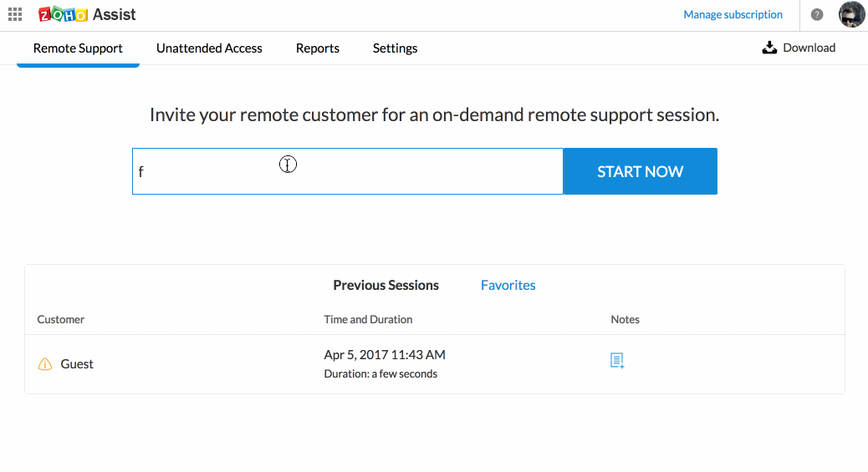Add notes using the session notes icon
The height and width of the screenshot is (472, 868).
pos(617,361)
